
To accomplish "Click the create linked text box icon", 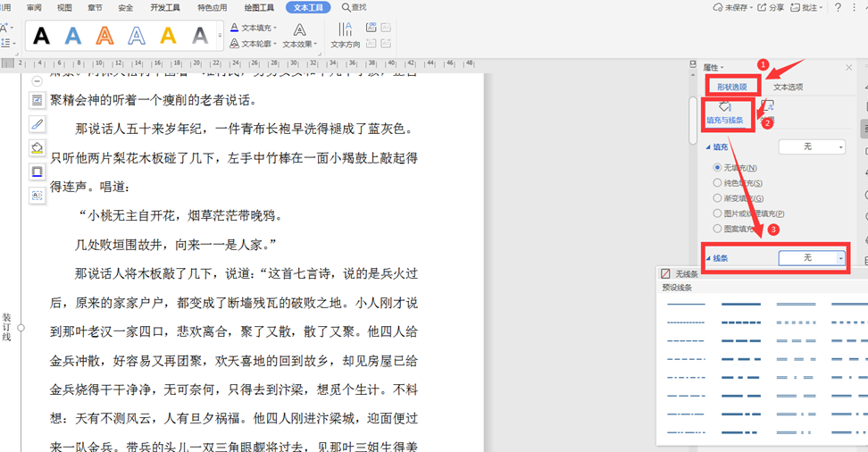I will tap(371, 27).
